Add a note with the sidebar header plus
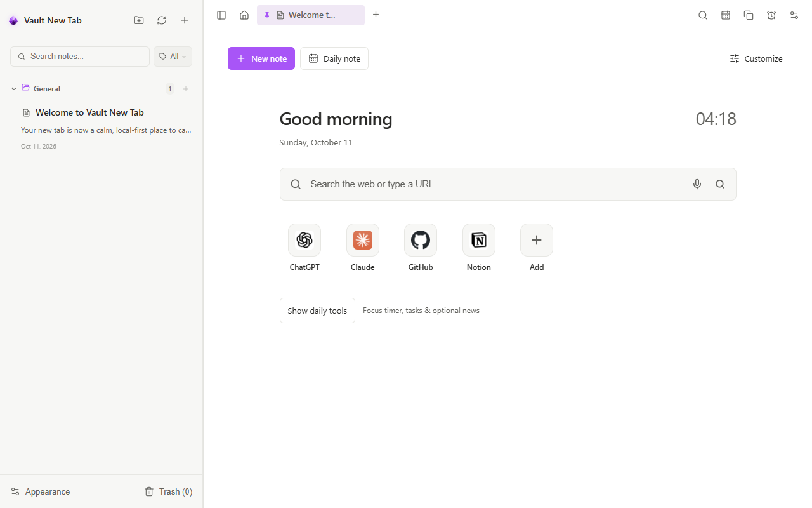The image size is (812, 508). coord(185,20)
